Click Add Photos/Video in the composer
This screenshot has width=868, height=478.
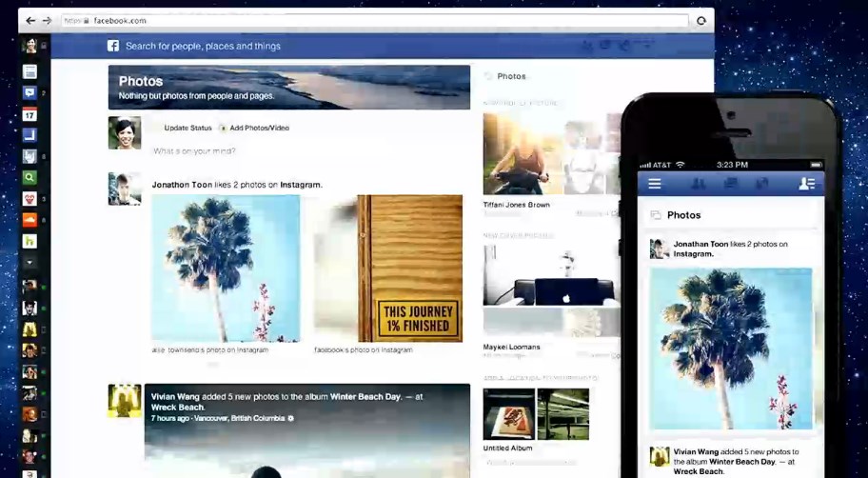[x=259, y=128]
